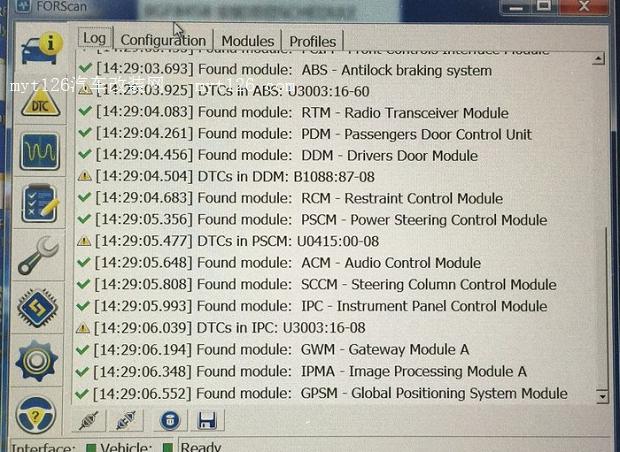Maximize the FORScan window
The width and height of the screenshot is (620, 452).
pos(544,6)
